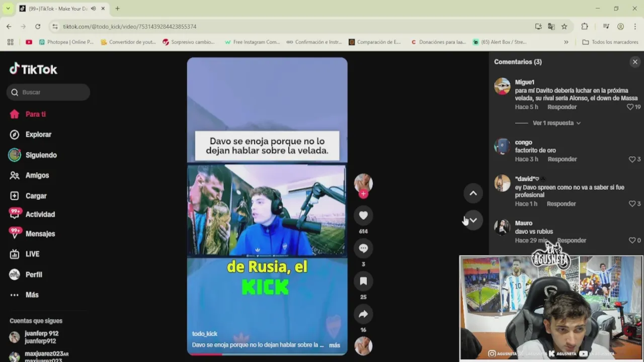The width and height of the screenshot is (644, 362).
Task: Open the Amigos section
Action: (x=30, y=175)
